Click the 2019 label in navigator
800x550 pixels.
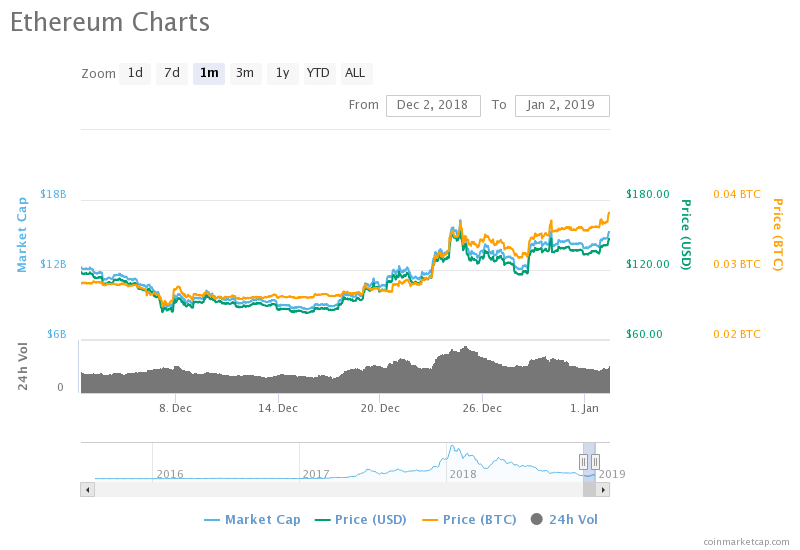(612, 474)
